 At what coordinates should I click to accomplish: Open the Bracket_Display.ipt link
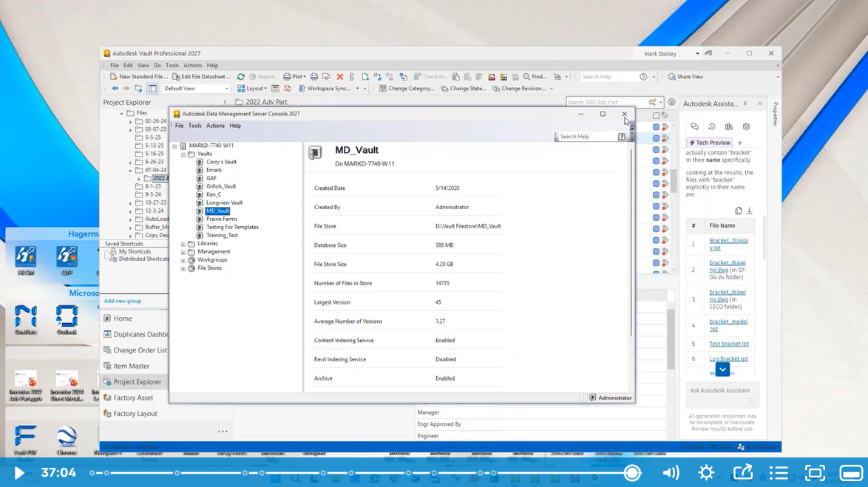728,244
